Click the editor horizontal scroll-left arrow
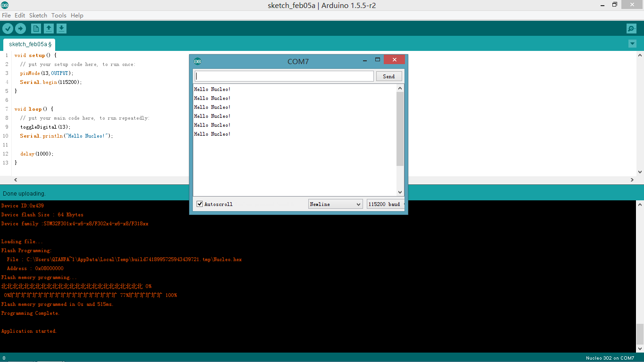 click(x=16, y=180)
